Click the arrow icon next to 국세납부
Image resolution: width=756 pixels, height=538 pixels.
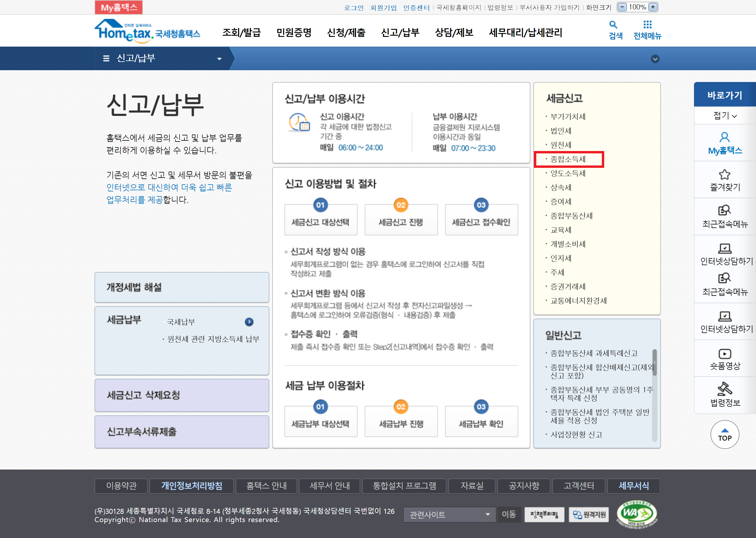[249, 322]
